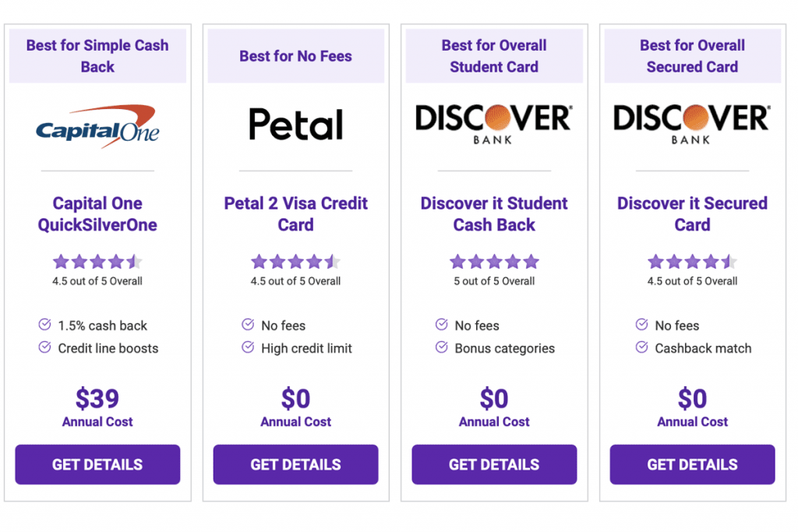Click the $39 Annual Cost text
Image resolution: width=798 pixels, height=532 pixels.
(97, 407)
